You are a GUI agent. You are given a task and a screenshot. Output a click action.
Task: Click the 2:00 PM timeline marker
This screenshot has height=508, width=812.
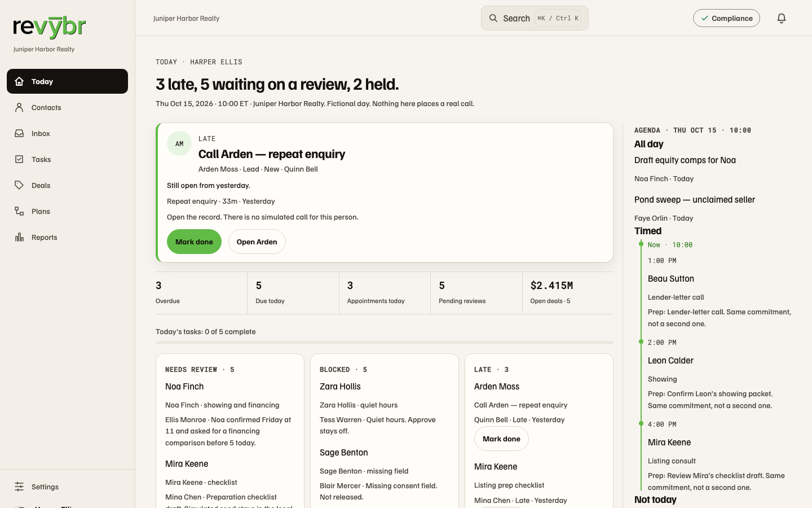tap(641, 341)
